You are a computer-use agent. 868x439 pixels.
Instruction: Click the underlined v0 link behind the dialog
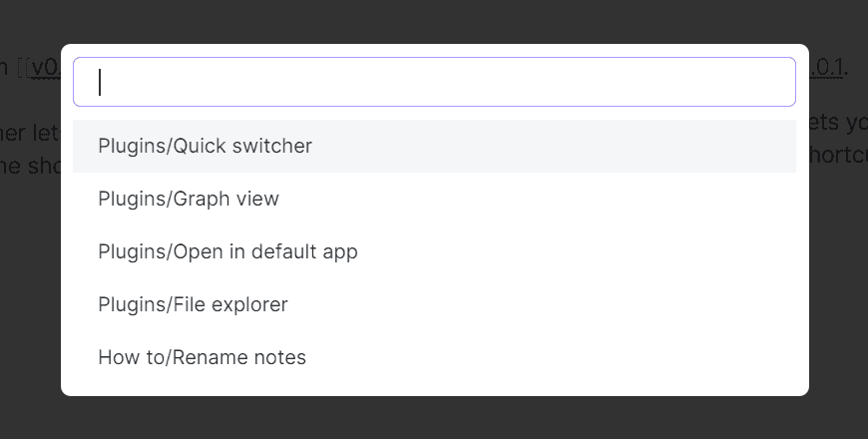point(44,68)
